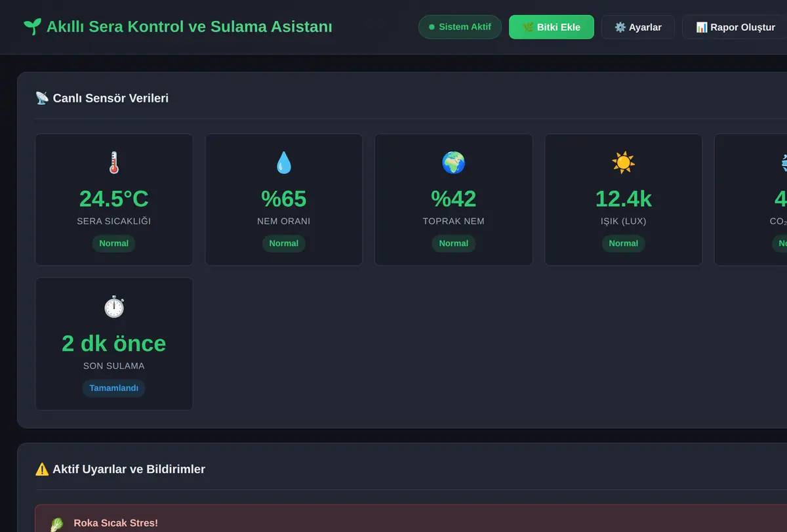The width and height of the screenshot is (787, 532).
Task: Click the TOPRAK NEM label
Action: [x=454, y=221]
